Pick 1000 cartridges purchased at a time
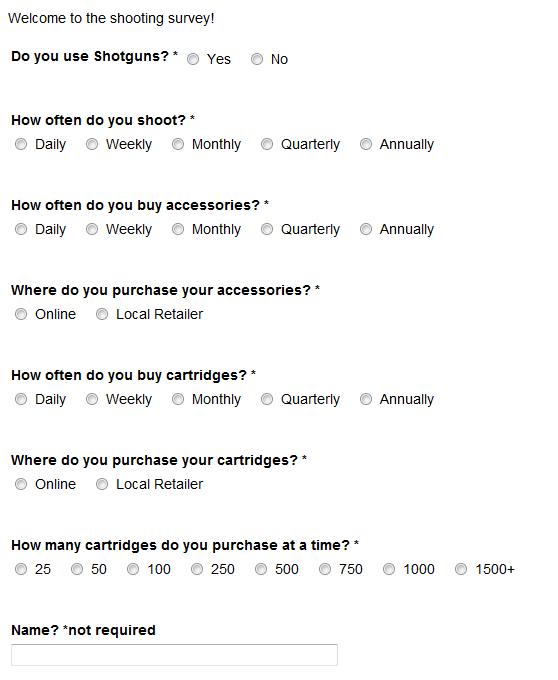The height and width of the screenshot is (680, 558). pos(389,569)
